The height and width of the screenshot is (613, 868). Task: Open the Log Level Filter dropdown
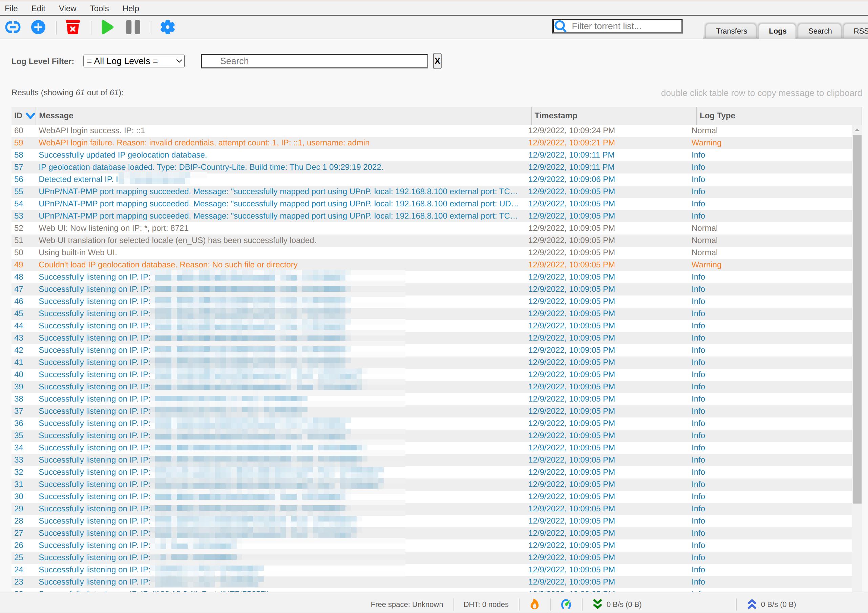tap(134, 61)
